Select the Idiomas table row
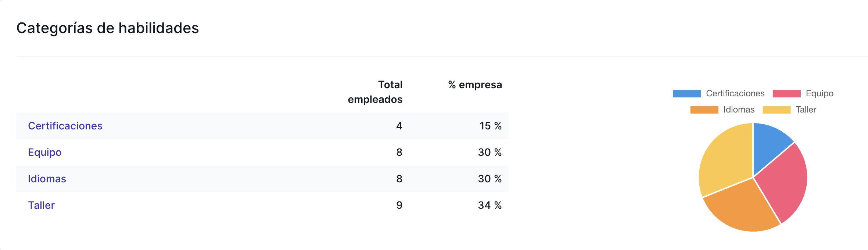Viewport: 868px width, 250px height. click(257, 179)
